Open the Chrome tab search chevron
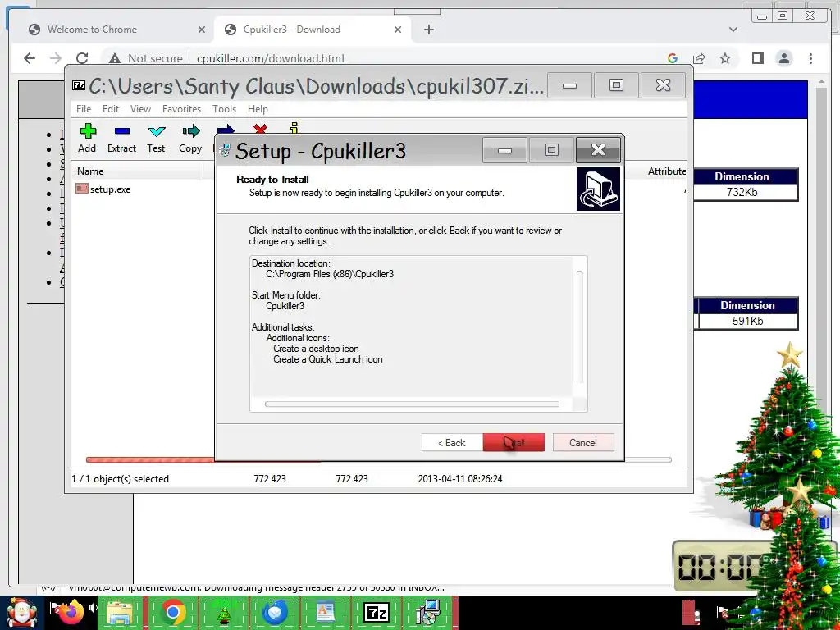This screenshot has width=840, height=630. 733,30
